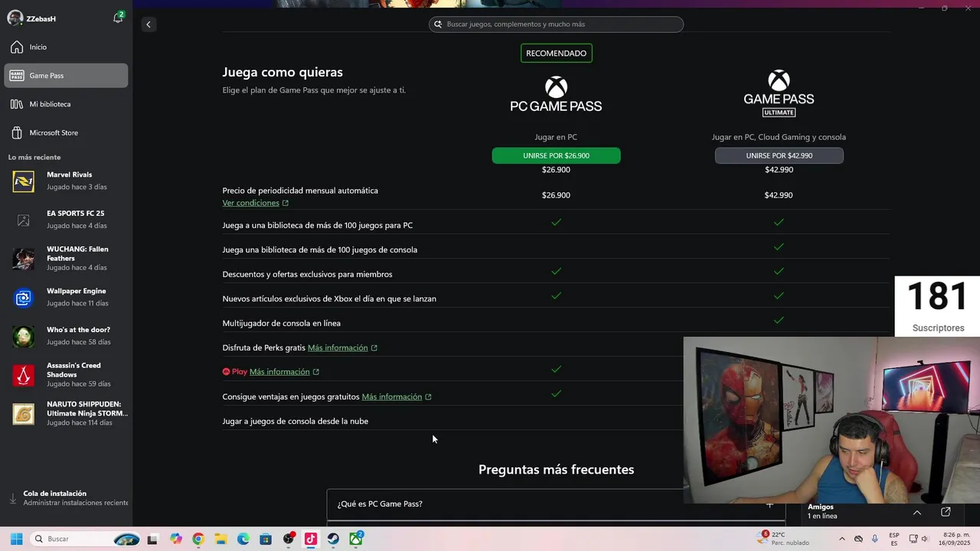Viewport: 980px width, 551px height.
Task: Click Preguntas más frecuentes heading
Action: pos(556,470)
